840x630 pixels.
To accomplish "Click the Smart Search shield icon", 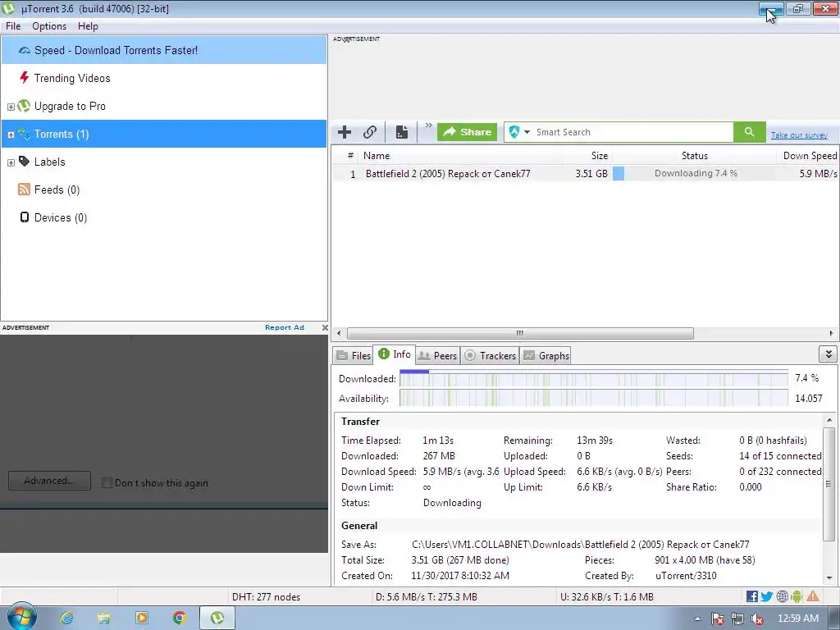I will pyautogui.click(x=514, y=132).
